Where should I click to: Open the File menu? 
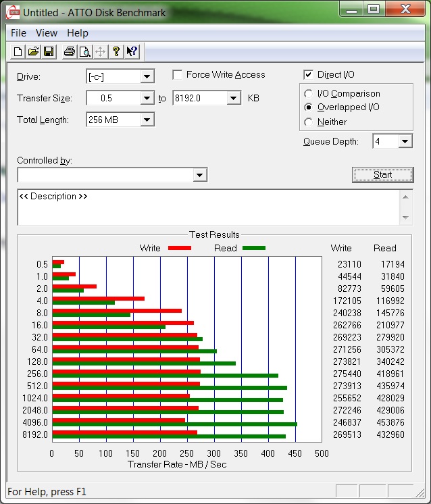pos(18,33)
